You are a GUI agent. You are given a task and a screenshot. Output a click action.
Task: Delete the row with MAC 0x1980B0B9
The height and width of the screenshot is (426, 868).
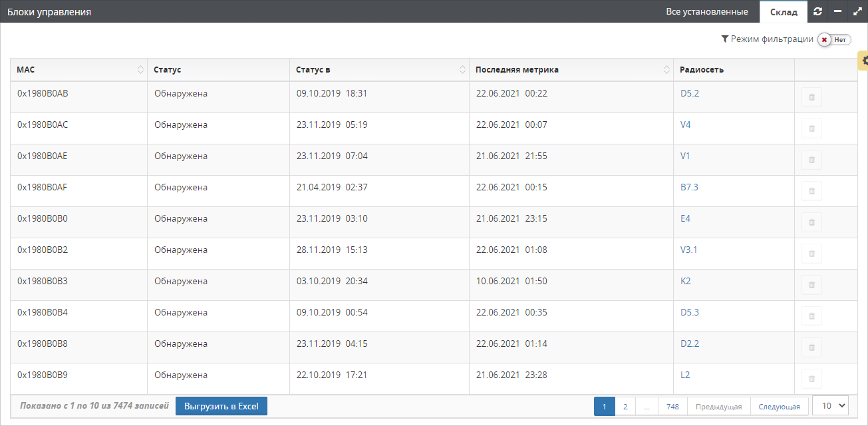pos(811,379)
